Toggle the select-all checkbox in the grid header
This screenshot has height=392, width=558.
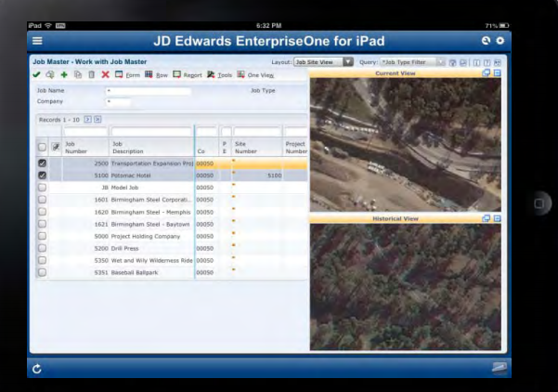point(42,147)
